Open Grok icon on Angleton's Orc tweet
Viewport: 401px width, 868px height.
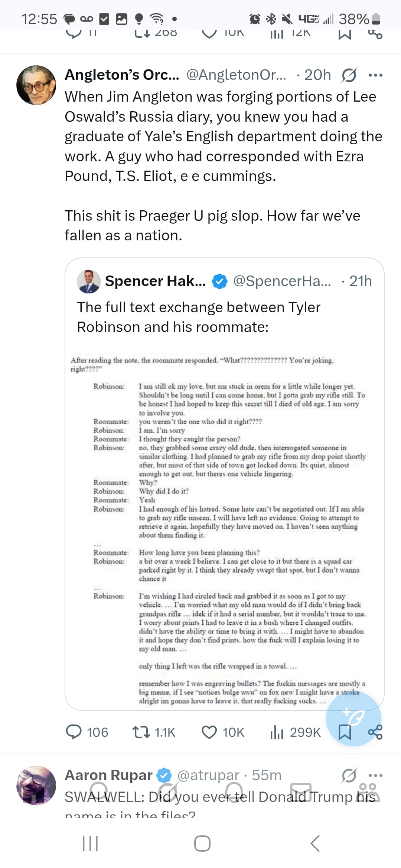point(349,75)
